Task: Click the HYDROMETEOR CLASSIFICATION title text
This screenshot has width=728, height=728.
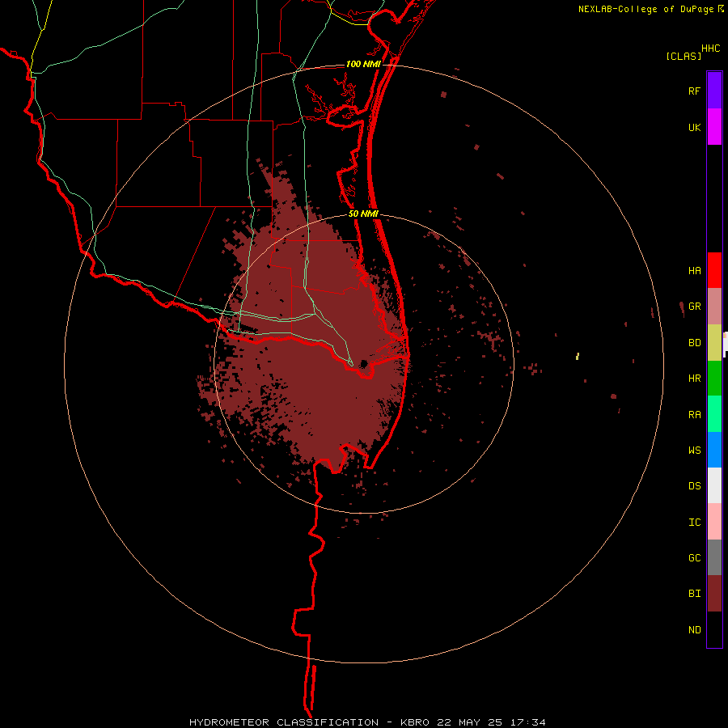Action: tap(284, 722)
